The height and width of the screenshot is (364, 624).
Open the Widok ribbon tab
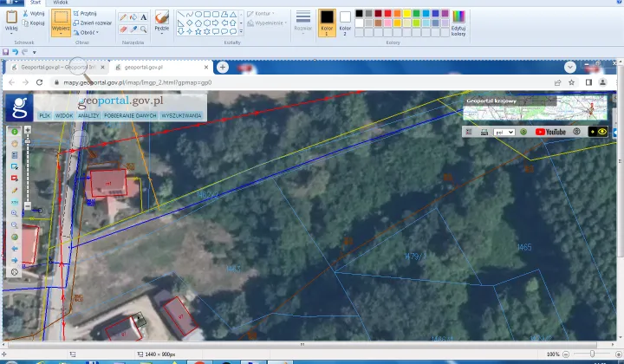(x=60, y=3)
